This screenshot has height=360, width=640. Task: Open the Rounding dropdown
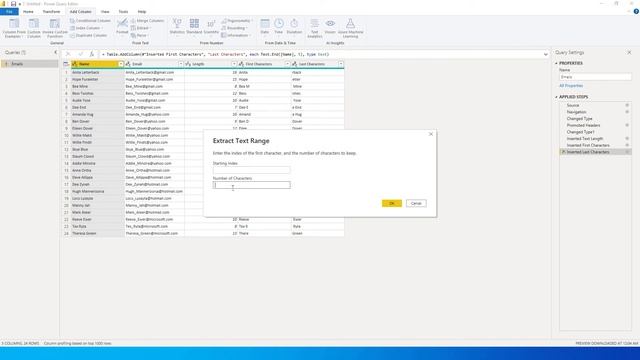pos(234,28)
